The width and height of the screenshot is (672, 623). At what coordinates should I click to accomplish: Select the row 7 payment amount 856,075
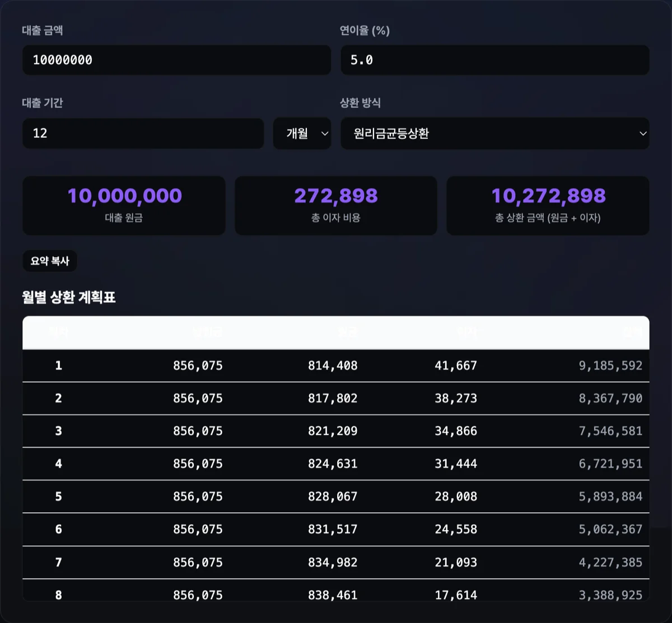[x=198, y=562]
